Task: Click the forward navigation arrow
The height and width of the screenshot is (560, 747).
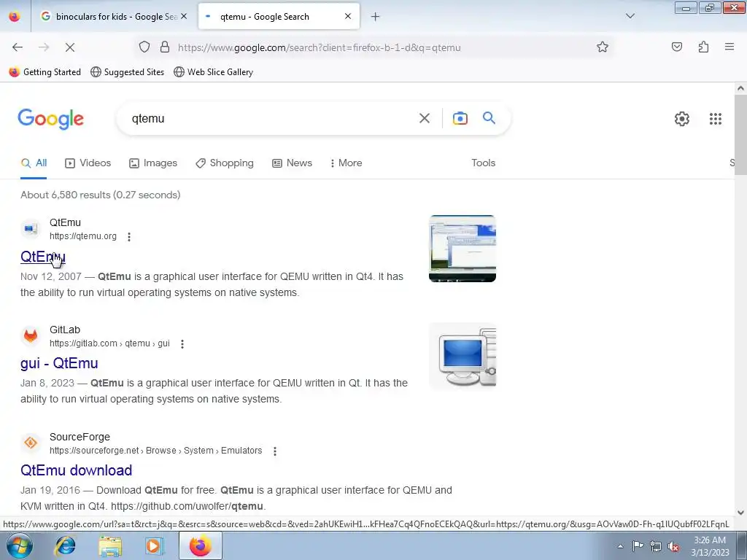Action: click(x=44, y=47)
